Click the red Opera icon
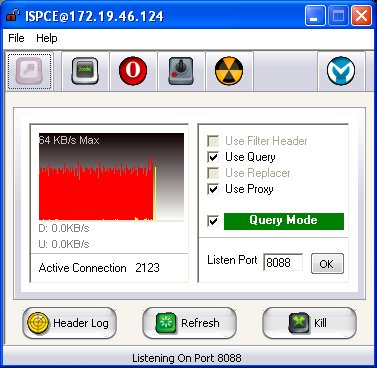This screenshot has height=368, width=377. point(133,71)
